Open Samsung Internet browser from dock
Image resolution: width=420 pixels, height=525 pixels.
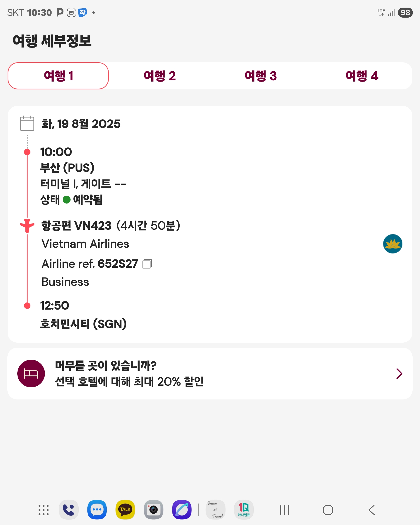(181, 510)
